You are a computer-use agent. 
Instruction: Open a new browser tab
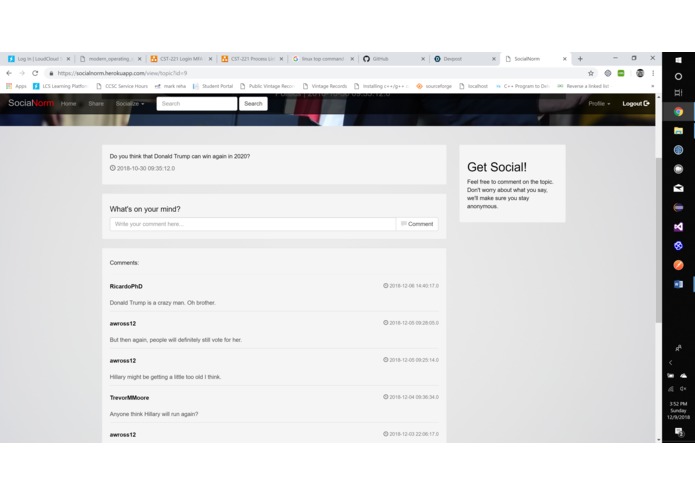[x=580, y=58]
